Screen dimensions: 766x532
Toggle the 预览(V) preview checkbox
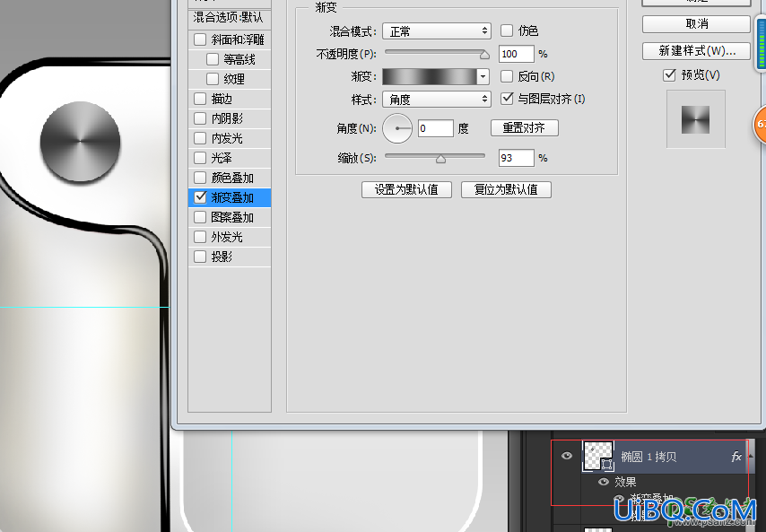tap(669, 75)
